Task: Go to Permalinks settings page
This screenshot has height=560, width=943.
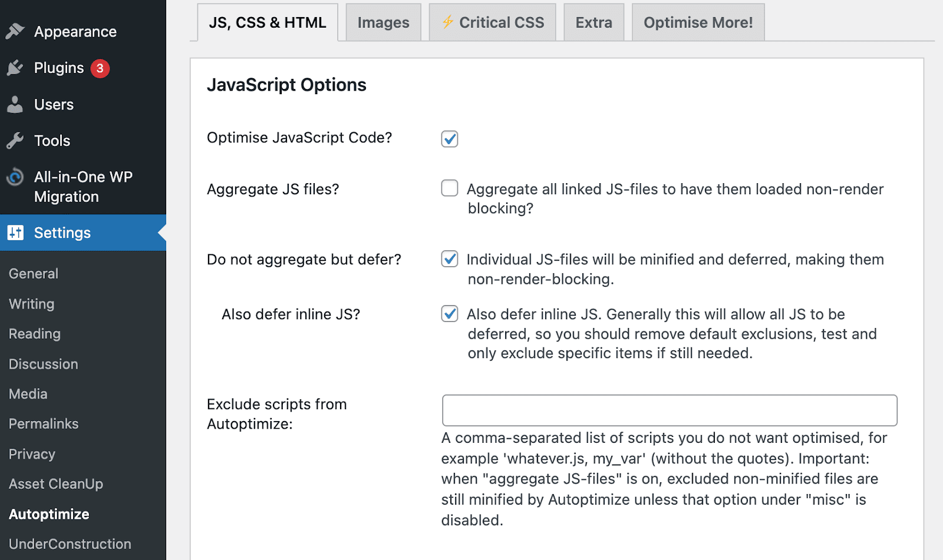Action: click(44, 424)
